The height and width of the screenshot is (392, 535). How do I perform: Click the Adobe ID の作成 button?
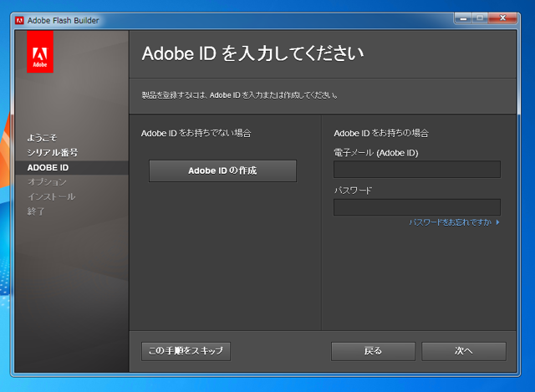(222, 171)
